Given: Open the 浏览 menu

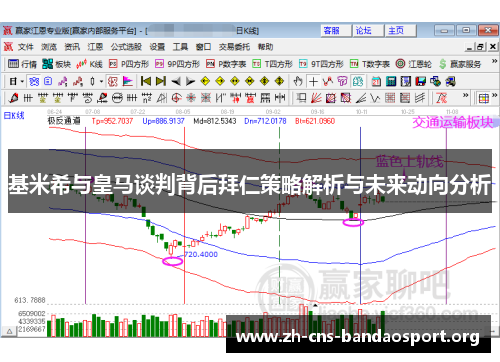Looking at the screenshot, I should pyautogui.click(x=49, y=47).
